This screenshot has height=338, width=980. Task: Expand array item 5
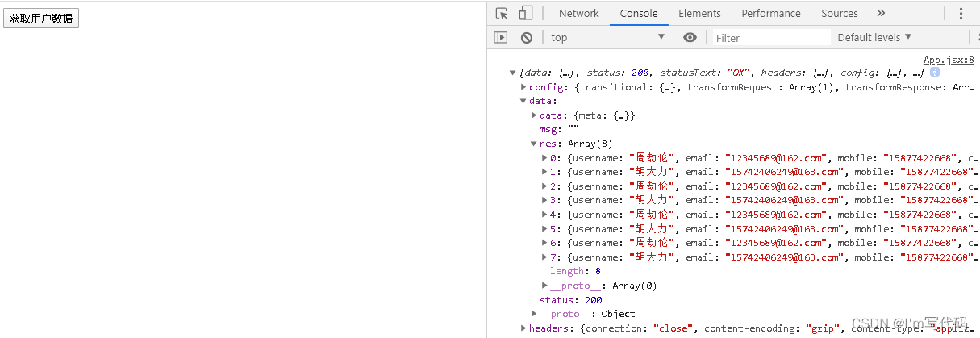point(544,229)
